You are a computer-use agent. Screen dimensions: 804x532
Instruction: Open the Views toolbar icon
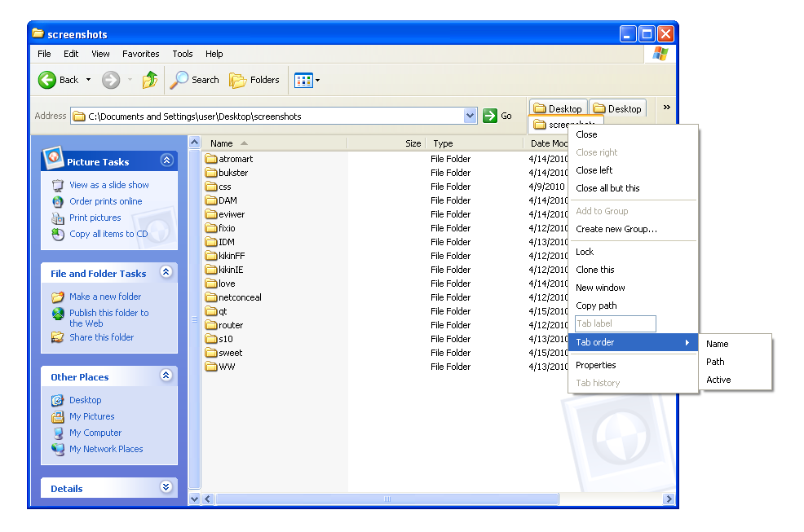pos(305,80)
